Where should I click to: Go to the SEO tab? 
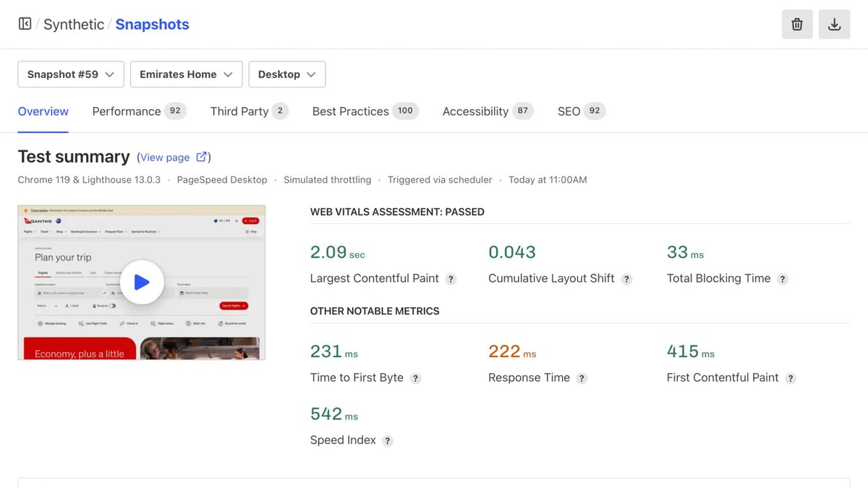(582, 111)
